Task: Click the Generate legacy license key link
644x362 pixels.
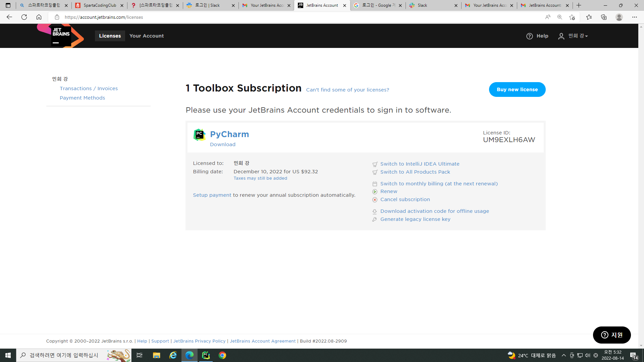Action: pyautogui.click(x=415, y=219)
